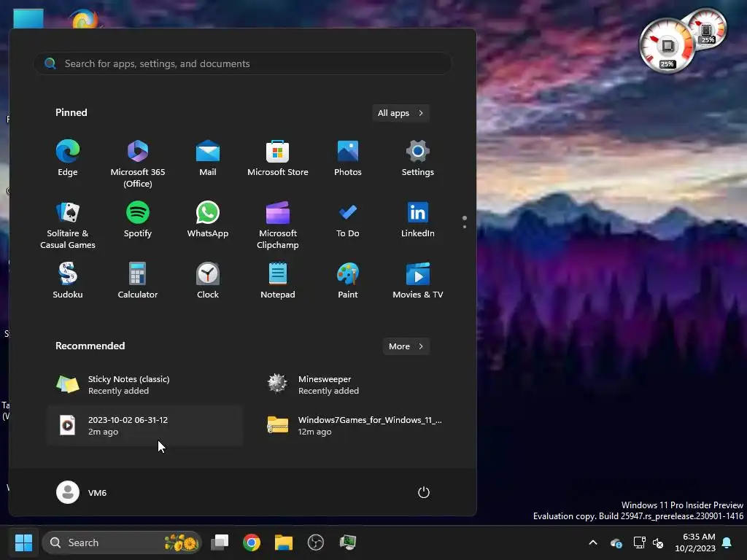
Task: Open the 2023-10-02 06-31-12 video file
Action: click(145, 426)
